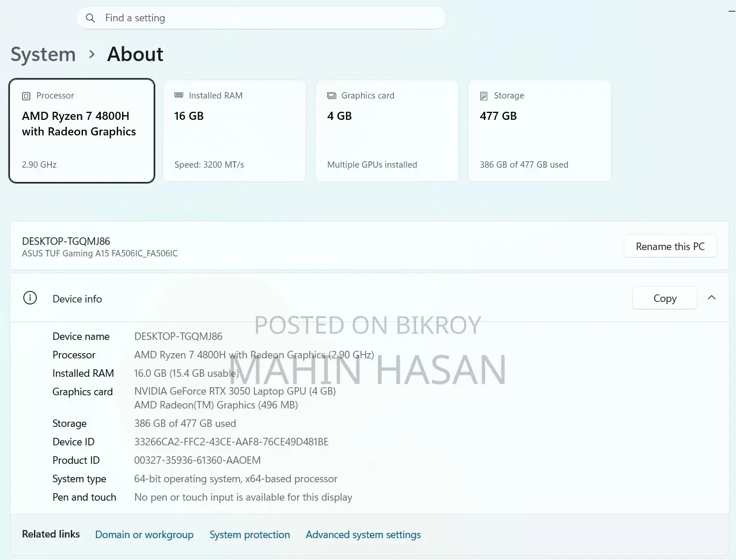Click 2.90 GHz on Processor card
Viewport: 736px width, 560px height.
[39, 165]
